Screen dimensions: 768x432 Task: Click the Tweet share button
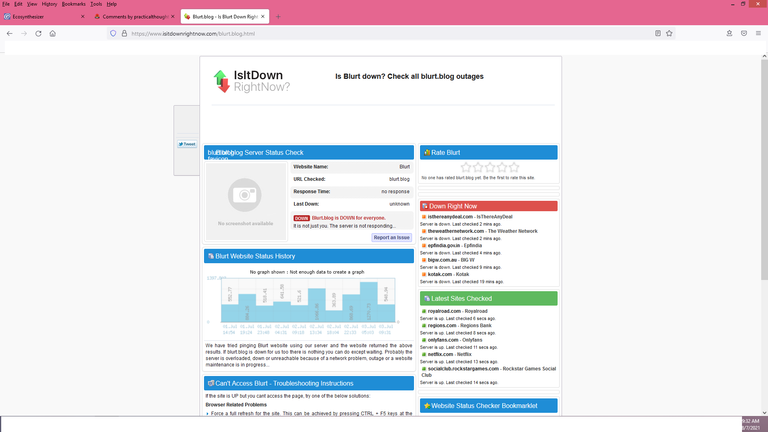[187, 144]
